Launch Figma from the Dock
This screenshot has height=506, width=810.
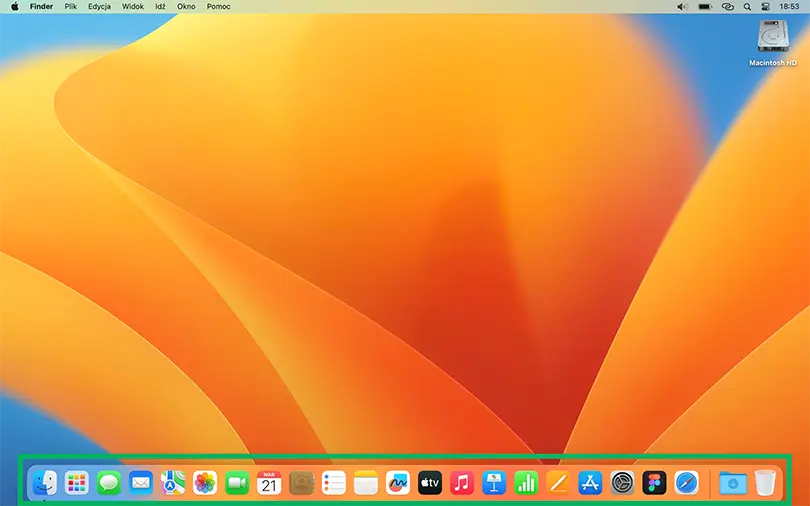pyautogui.click(x=654, y=484)
